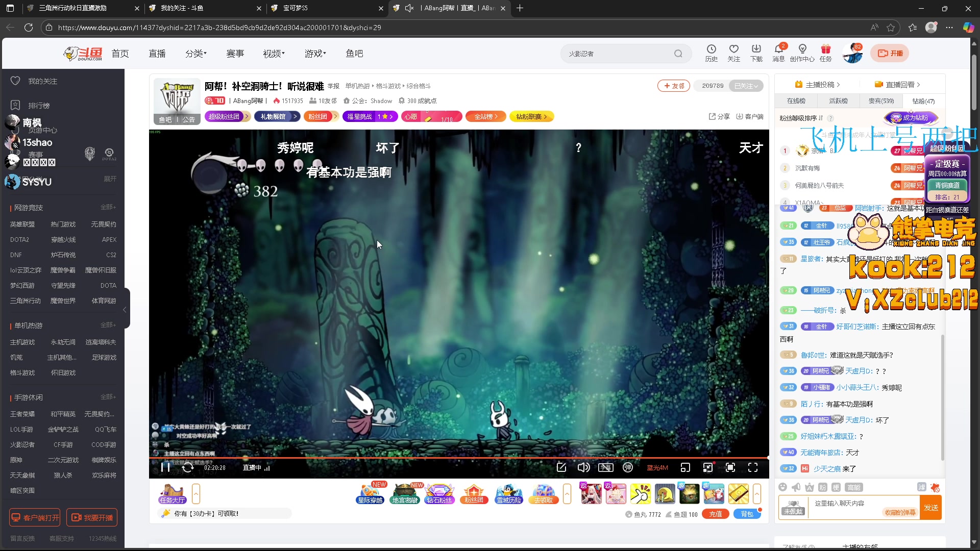
Task: Open the 分类 dropdown menu
Action: tap(196, 54)
